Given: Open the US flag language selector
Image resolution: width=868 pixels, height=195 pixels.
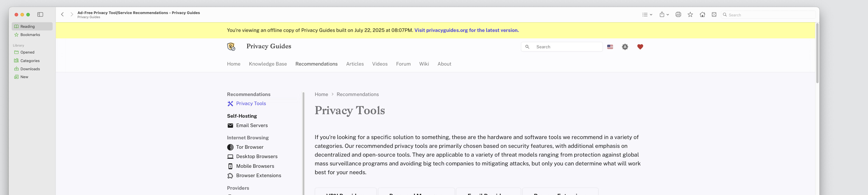Looking at the screenshot, I should pos(610,47).
